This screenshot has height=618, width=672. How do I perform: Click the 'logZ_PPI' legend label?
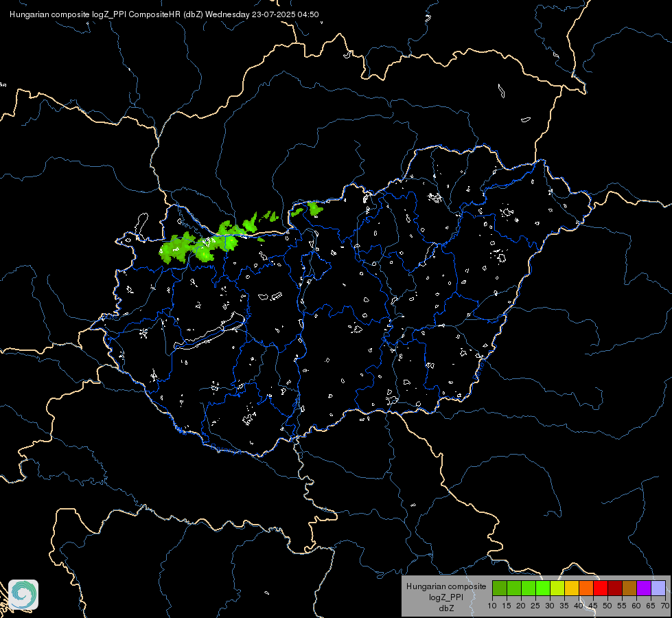tap(446, 597)
